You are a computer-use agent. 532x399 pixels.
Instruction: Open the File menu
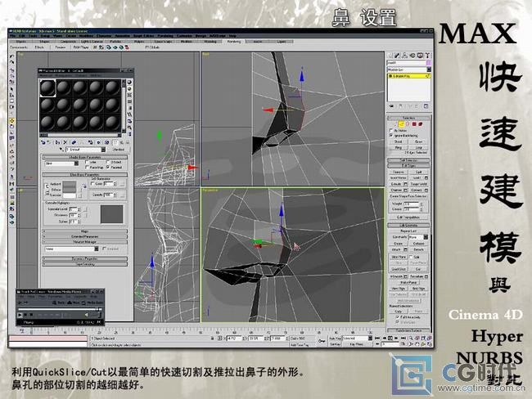[x=12, y=36]
